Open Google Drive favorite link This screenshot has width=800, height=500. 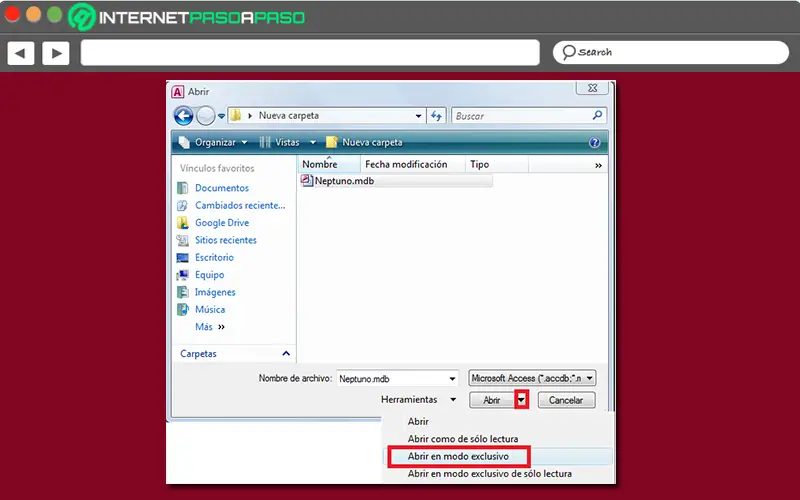(x=222, y=222)
